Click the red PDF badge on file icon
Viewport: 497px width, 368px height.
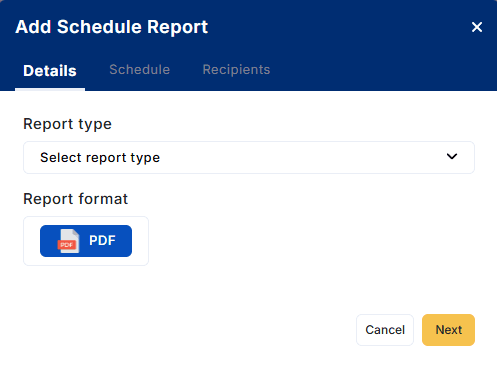point(67,245)
